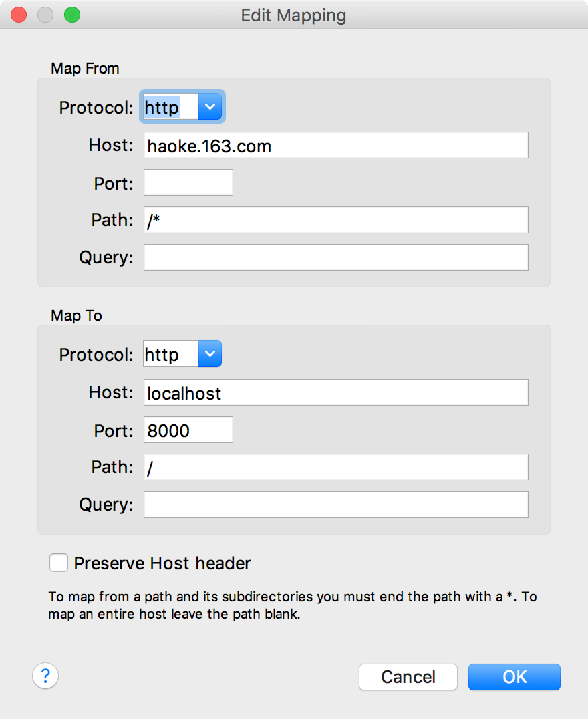The width and height of the screenshot is (588, 719).
Task: Enable Preserve Host header checkbox
Action: [59, 563]
